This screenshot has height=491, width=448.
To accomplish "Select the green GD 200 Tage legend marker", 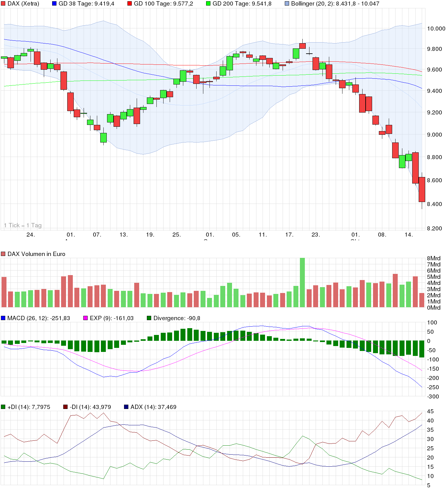I will pyautogui.click(x=209, y=4).
